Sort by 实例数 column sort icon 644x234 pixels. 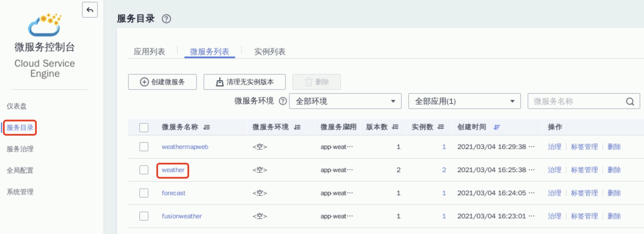click(x=441, y=127)
